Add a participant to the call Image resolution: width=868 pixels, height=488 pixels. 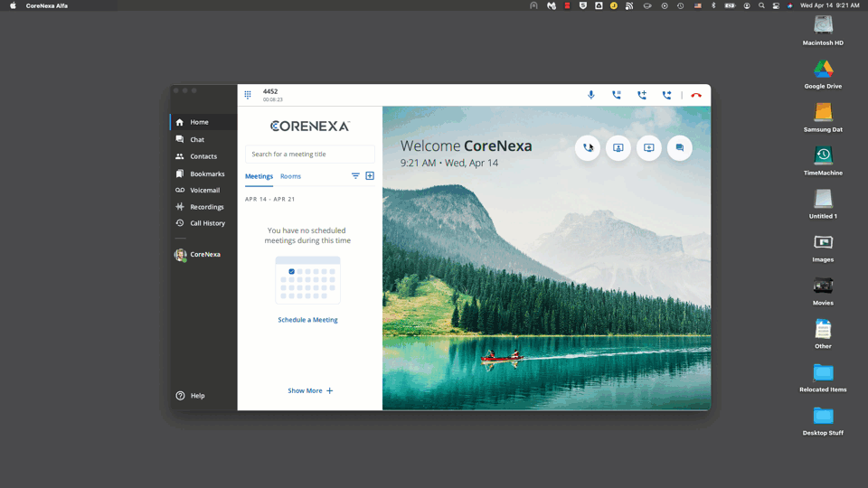(x=642, y=95)
